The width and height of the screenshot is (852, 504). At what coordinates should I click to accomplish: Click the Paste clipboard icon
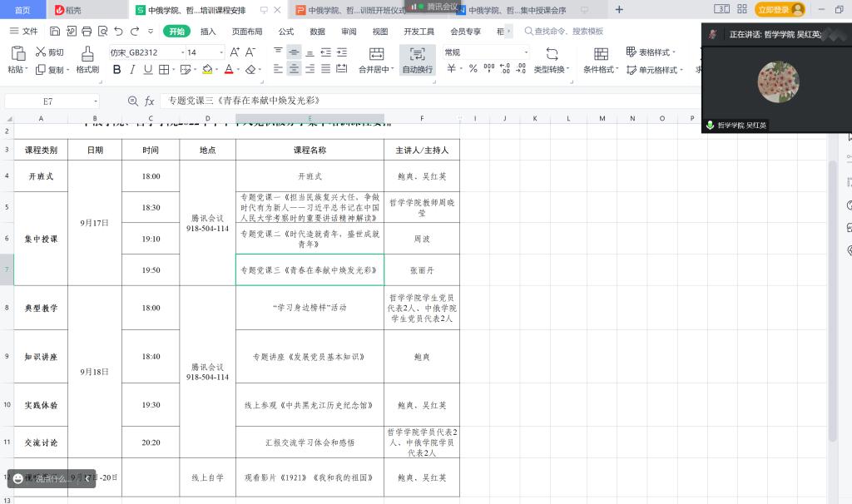[x=18, y=53]
